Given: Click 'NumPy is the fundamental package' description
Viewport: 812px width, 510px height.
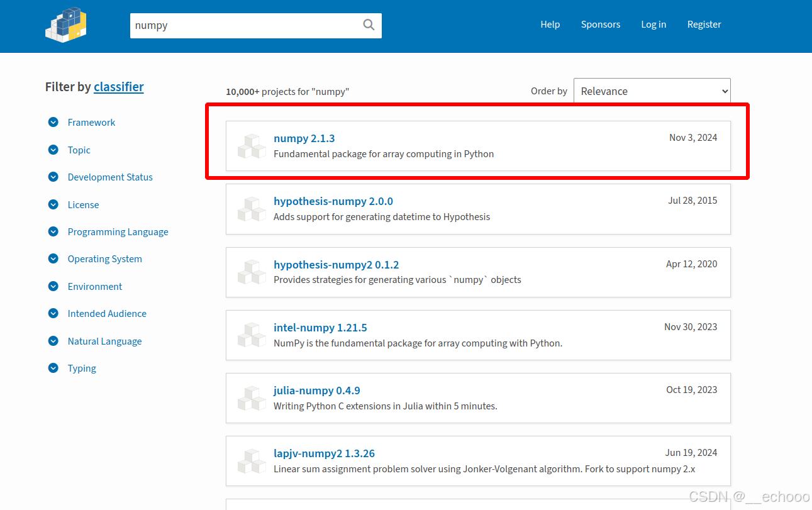Looking at the screenshot, I should coord(418,343).
